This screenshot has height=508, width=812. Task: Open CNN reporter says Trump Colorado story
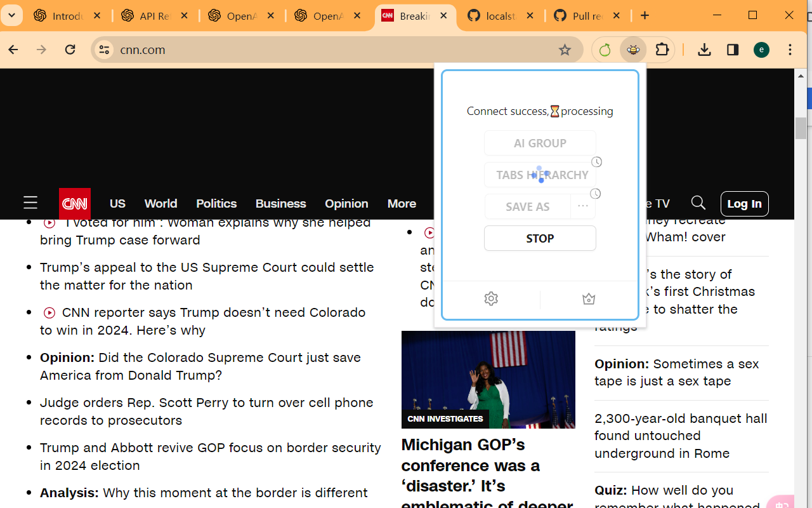pos(203,321)
